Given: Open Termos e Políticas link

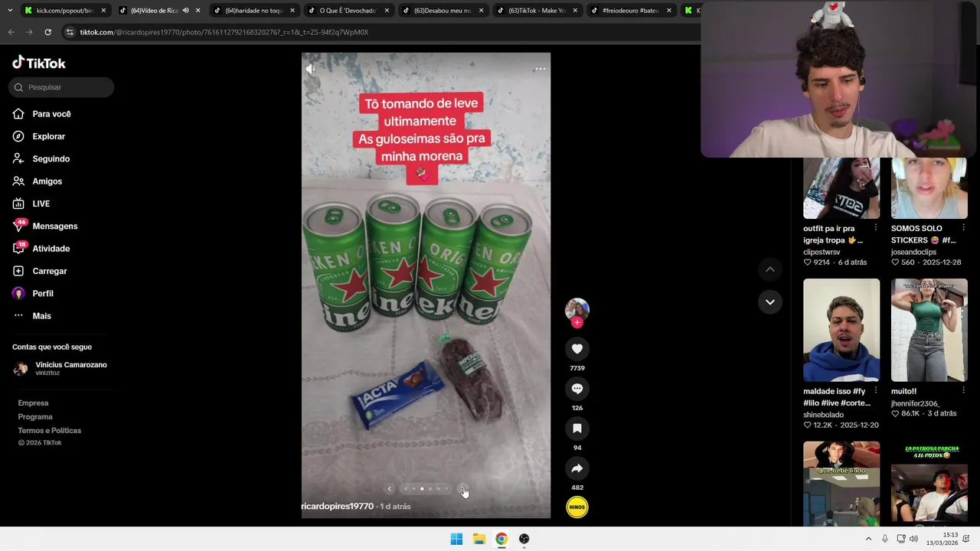Looking at the screenshot, I should pos(49,430).
